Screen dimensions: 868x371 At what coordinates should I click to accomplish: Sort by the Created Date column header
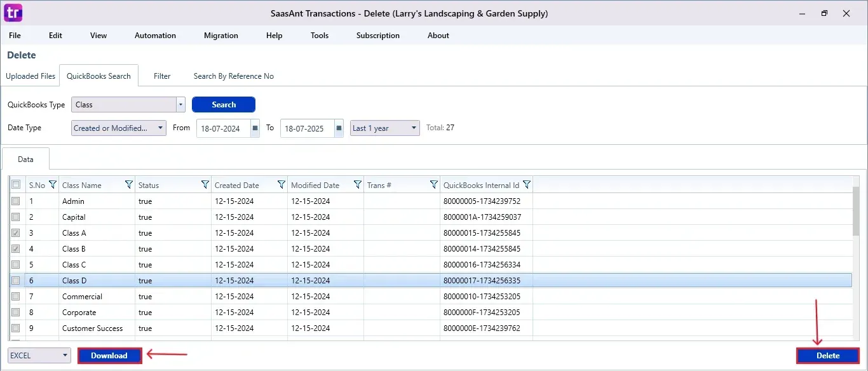coord(237,185)
